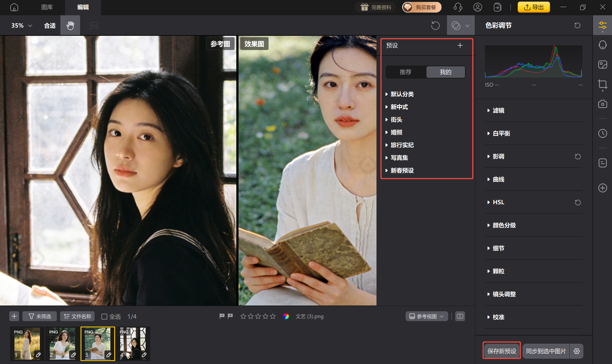This screenshot has height=364, width=612.
Task: Select the hand pan tool
Action: (70, 25)
